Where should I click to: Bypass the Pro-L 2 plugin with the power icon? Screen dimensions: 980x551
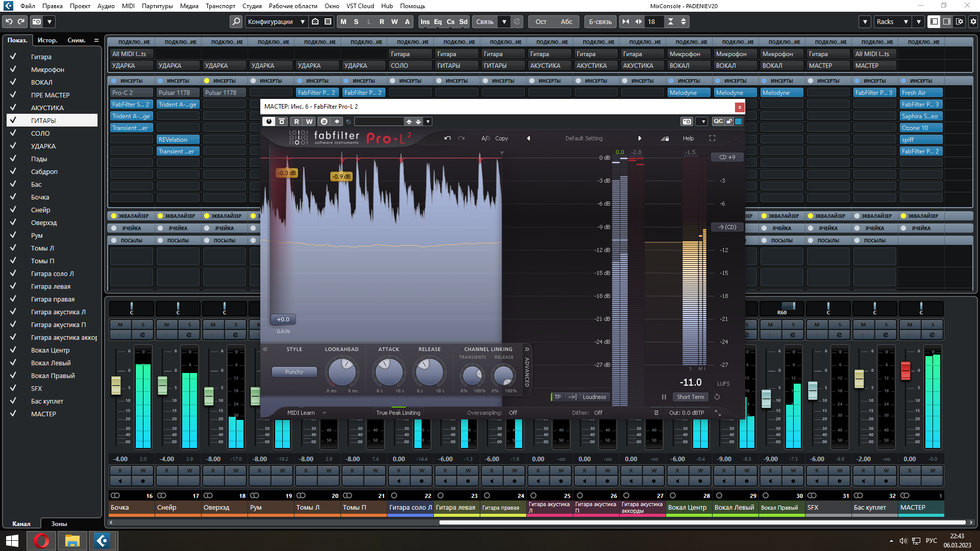tap(269, 121)
